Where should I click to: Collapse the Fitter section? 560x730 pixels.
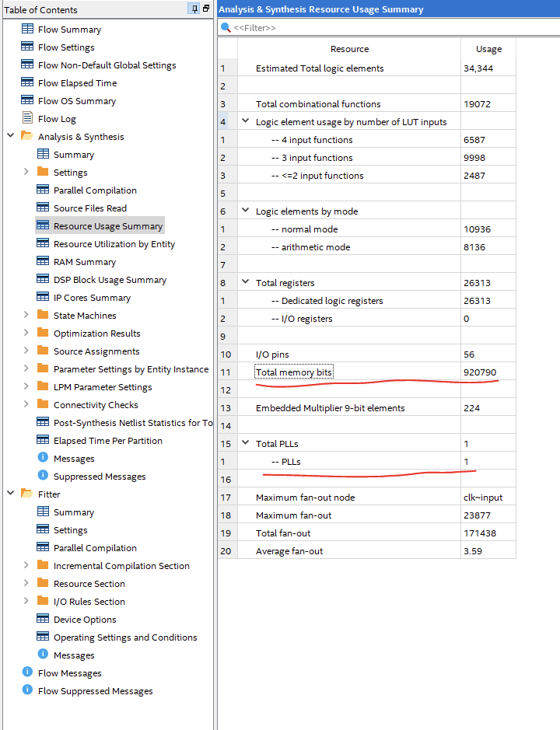(11, 494)
